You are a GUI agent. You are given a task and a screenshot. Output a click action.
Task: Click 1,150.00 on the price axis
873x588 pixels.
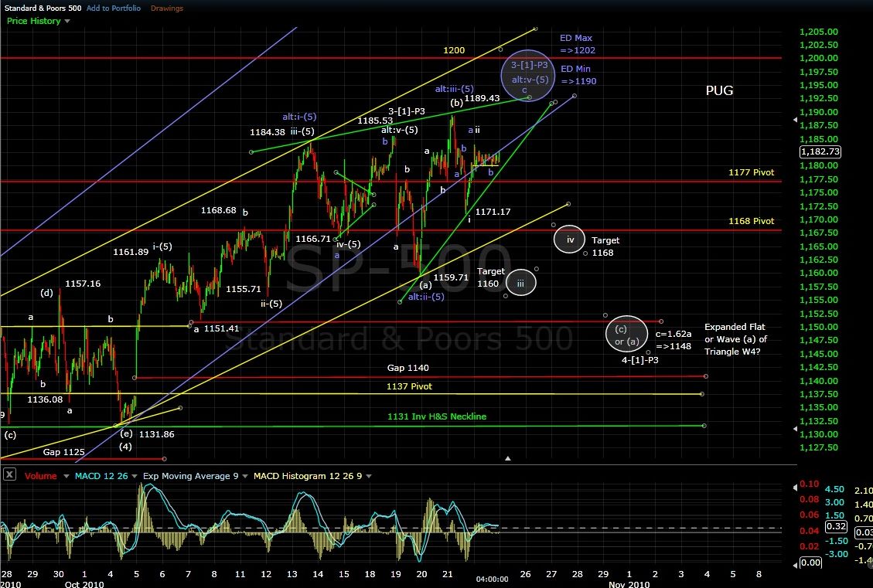[818, 327]
